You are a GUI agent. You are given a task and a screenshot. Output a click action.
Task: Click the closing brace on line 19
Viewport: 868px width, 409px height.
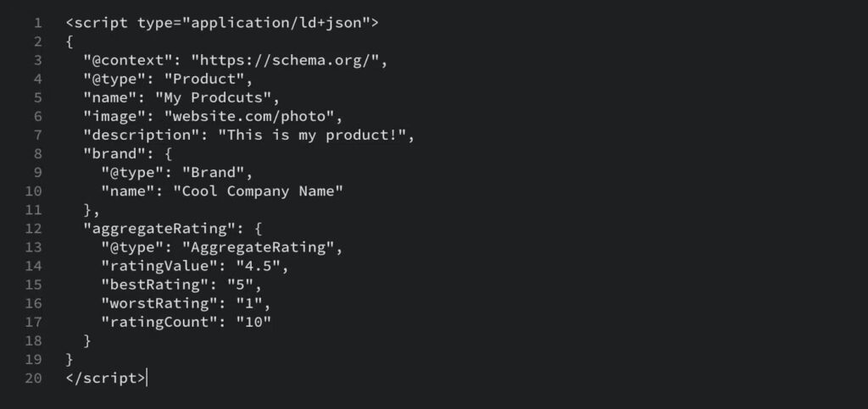[x=70, y=360]
